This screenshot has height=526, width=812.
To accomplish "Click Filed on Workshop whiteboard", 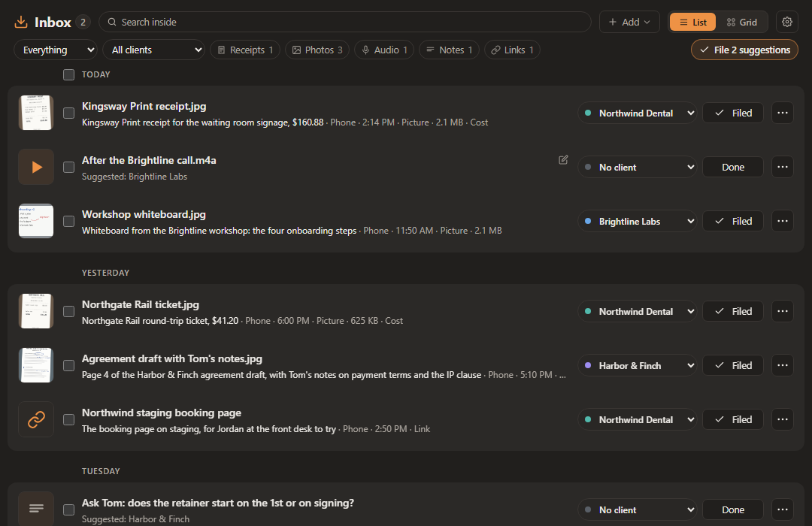I will 733,221.
